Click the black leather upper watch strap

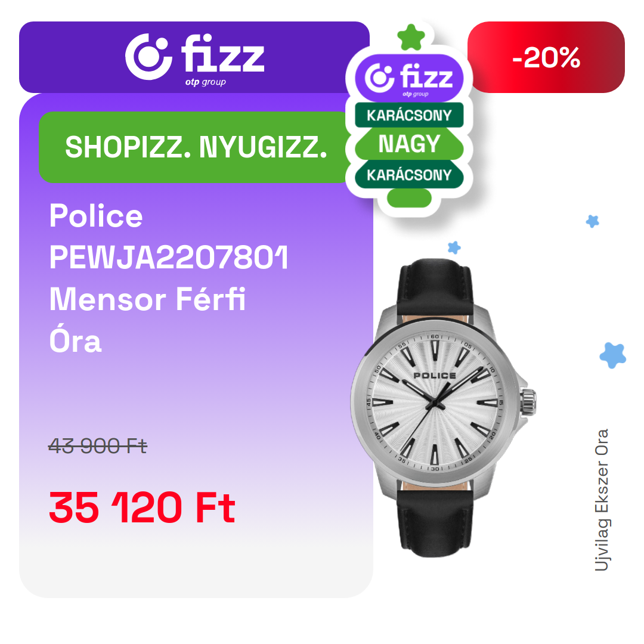pyautogui.click(x=435, y=287)
